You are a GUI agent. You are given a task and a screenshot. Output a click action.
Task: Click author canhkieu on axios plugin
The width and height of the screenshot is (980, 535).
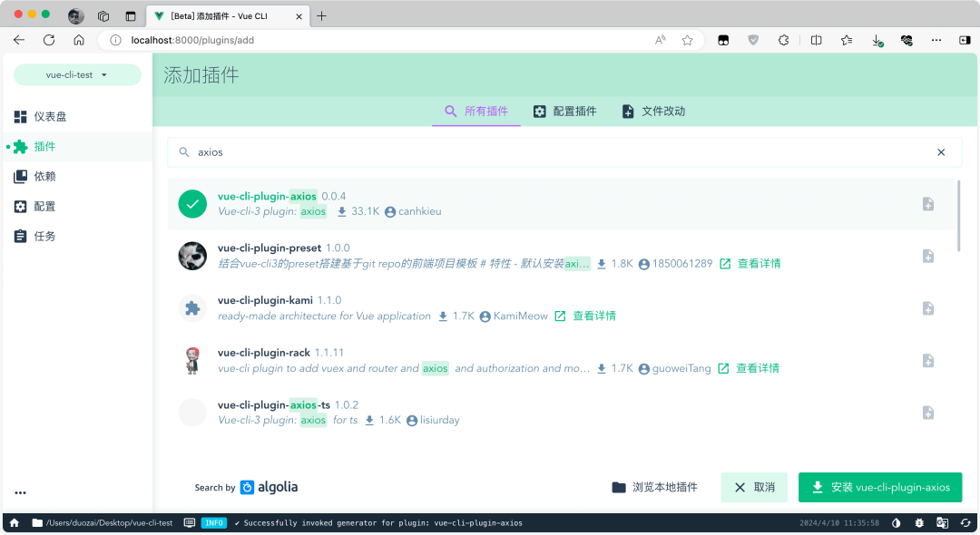413,211
